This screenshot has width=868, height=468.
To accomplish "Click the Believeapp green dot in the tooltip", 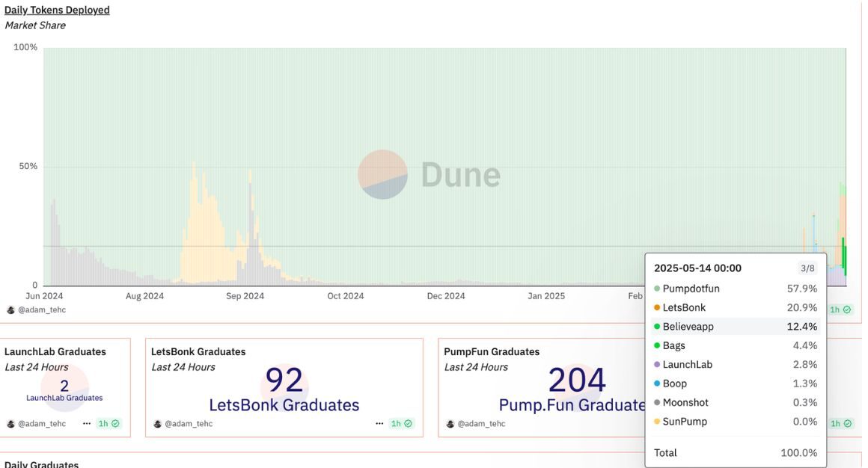I will 657,327.
